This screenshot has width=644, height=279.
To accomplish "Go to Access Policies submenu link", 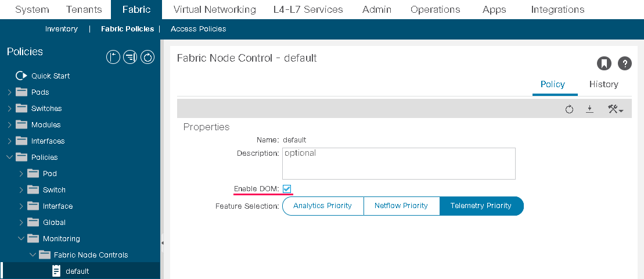I will point(198,28).
